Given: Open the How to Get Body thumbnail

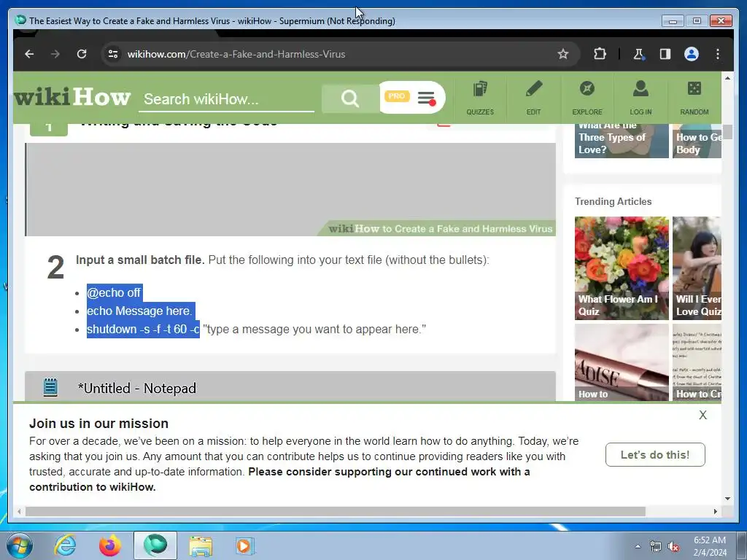Looking at the screenshot, I should pyautogui.click(x=697, y=141).
